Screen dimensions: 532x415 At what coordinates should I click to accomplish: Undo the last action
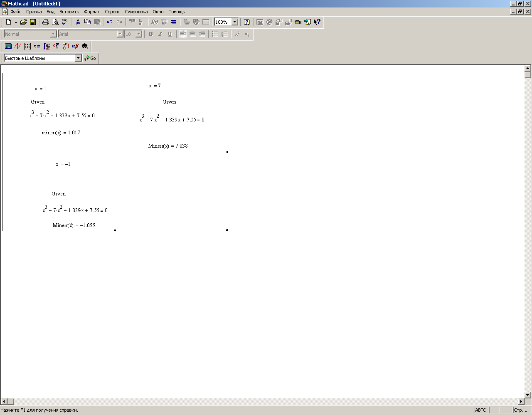coord(110,22)
